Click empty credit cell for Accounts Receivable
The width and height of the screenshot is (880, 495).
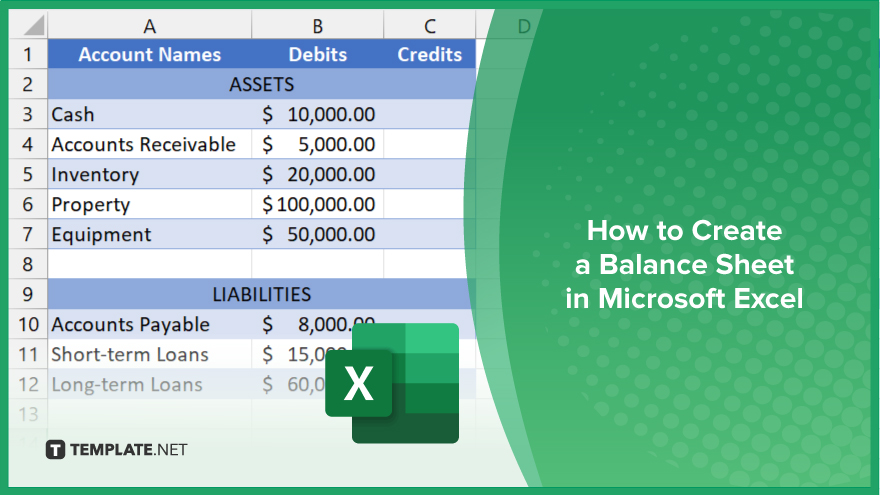click(x=427, y=144)
